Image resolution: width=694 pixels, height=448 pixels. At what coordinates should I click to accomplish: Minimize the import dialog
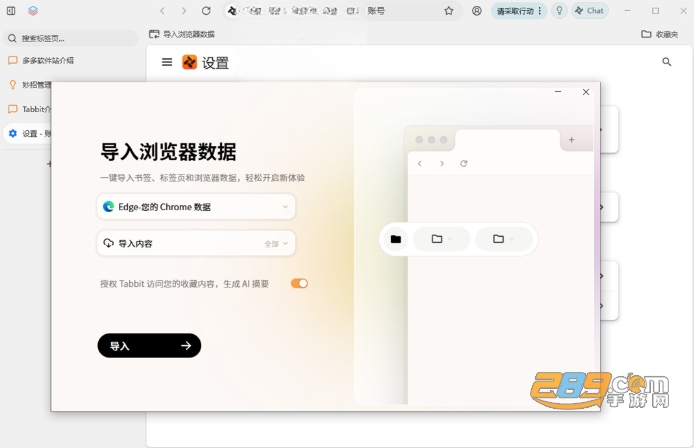558,92
